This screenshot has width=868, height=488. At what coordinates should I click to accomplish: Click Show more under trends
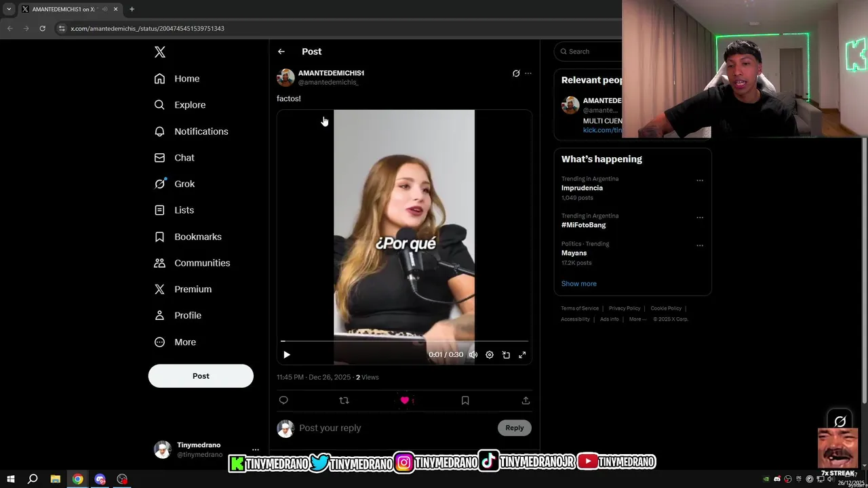pyautogui.click(x=578, y=284)
